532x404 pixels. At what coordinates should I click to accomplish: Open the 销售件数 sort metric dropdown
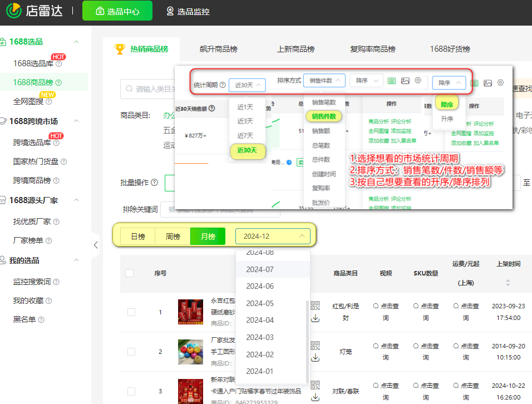(x=324, y=81)
